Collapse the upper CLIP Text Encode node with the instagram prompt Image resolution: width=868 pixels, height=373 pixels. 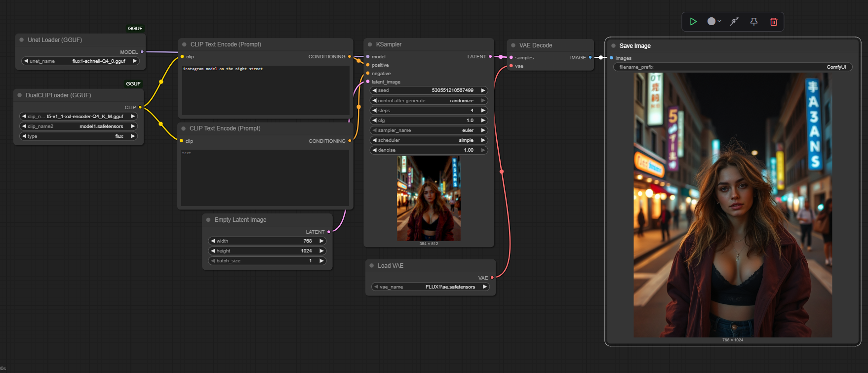point(184,44)
